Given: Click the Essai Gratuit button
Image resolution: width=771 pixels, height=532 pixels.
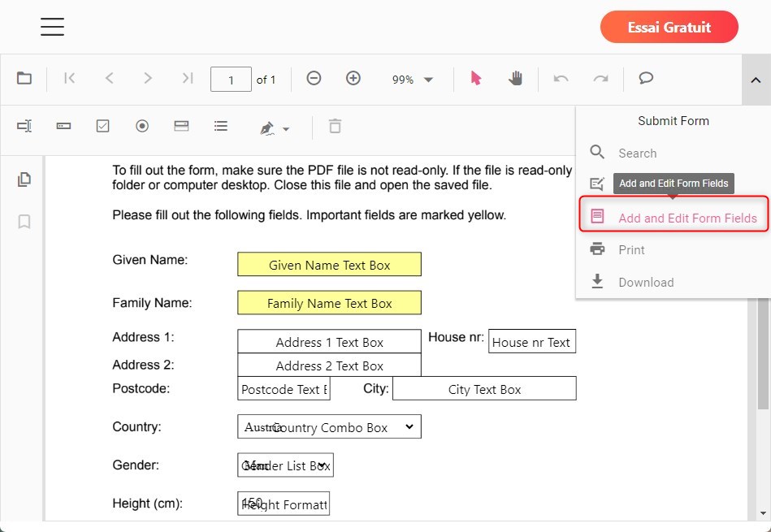Looking at the screenshot, I should [669, 28].
